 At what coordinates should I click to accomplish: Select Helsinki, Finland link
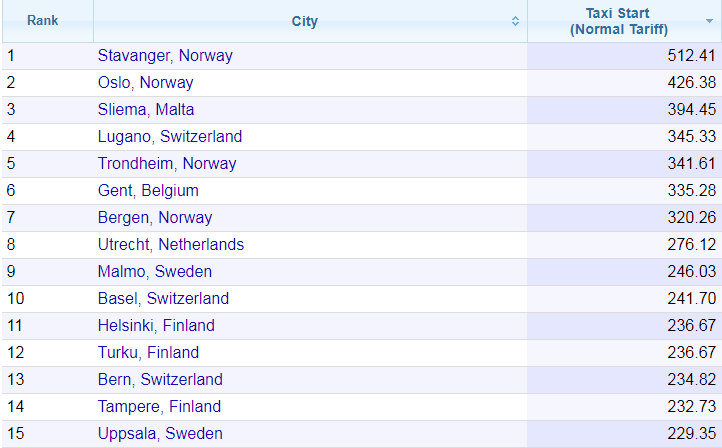[x=156, y=326]
